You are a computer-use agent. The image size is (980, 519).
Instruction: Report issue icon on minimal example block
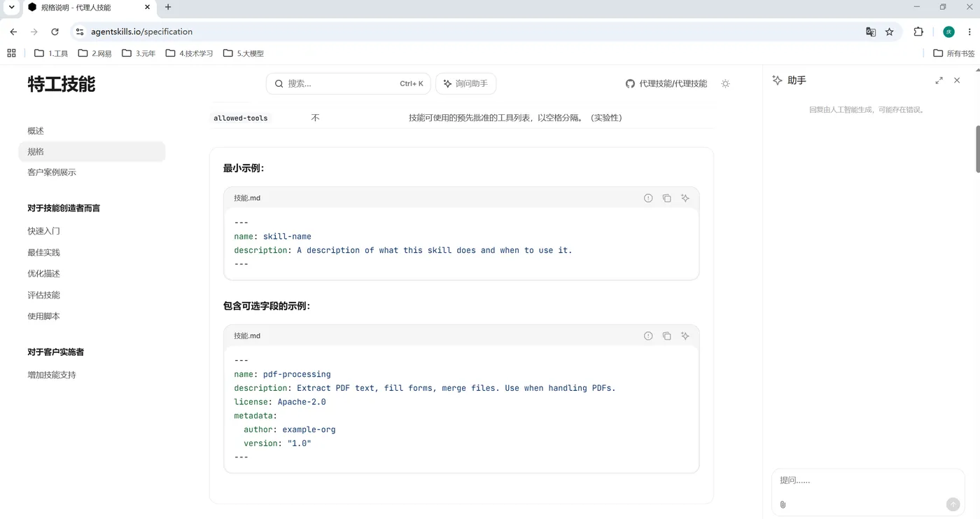tap(648, 198)
